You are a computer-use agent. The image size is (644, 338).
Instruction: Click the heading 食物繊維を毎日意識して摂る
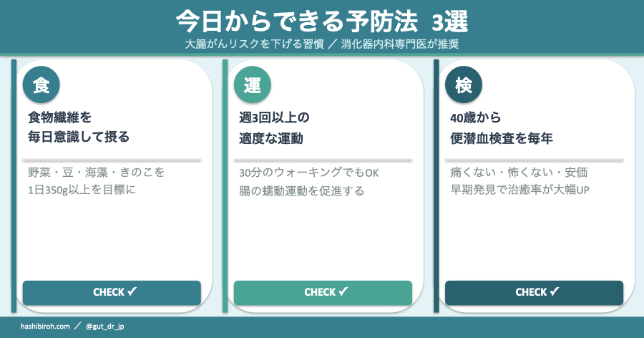point(79,127)
